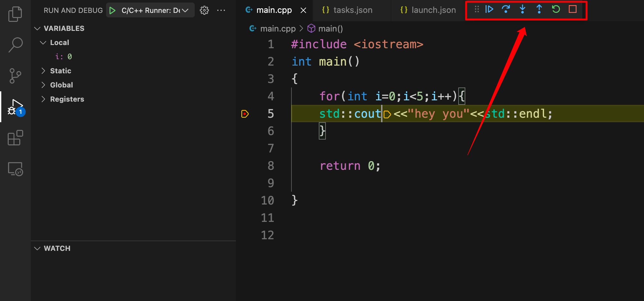Click Continue in debug toolbar
Image resolution: width=644 pixels, height=301 pixels.
click(x=489, y=9)
